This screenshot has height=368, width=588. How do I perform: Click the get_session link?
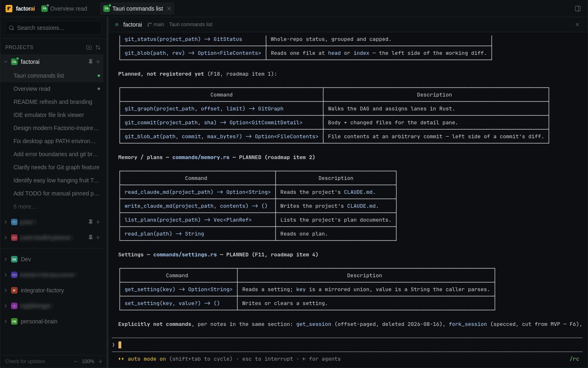point(314,324)
